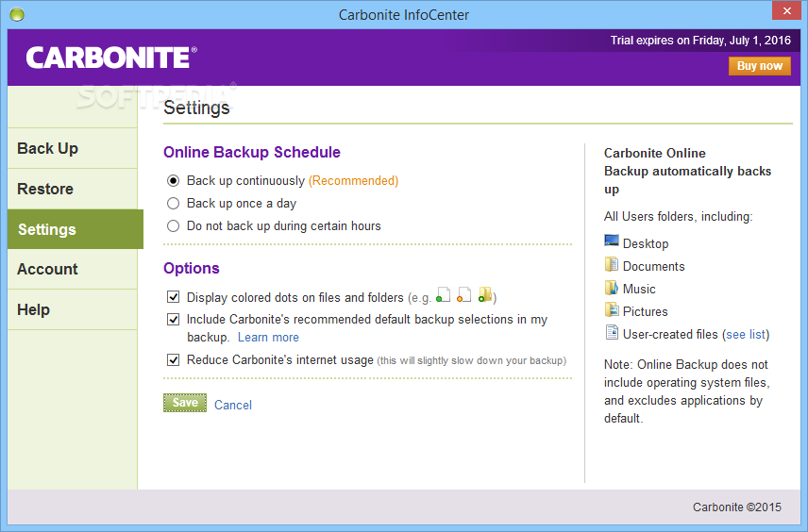
Task: Select Back up continuously radio option
Action: coord(173,181)
